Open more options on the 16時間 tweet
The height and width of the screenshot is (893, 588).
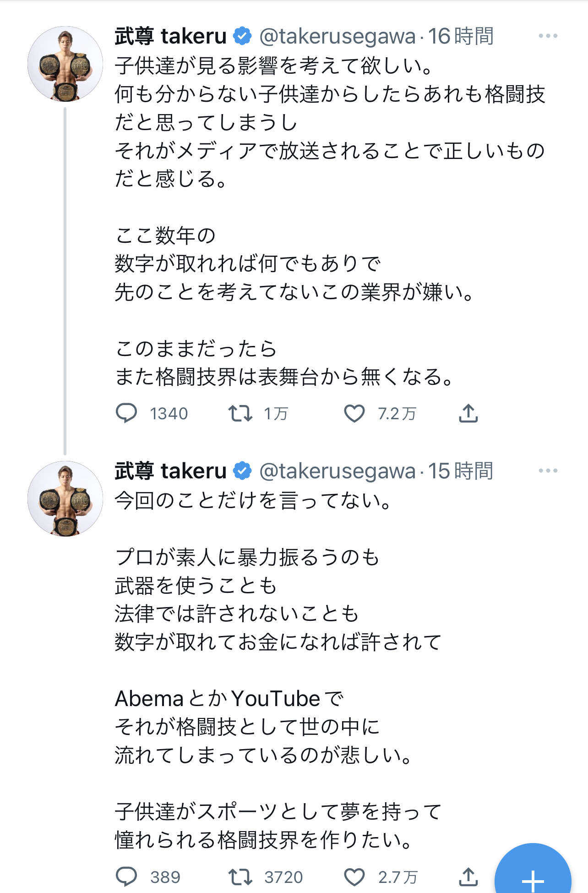click(548, 36)
